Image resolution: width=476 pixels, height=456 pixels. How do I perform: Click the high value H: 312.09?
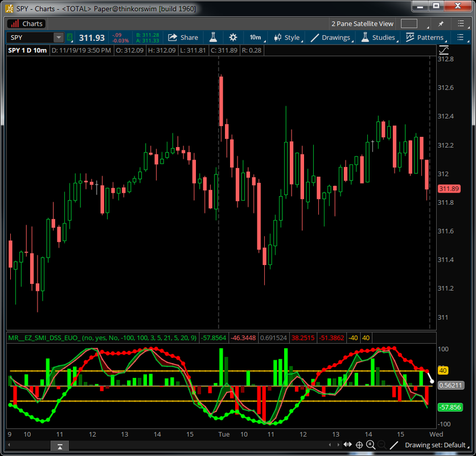click(162, 50)
